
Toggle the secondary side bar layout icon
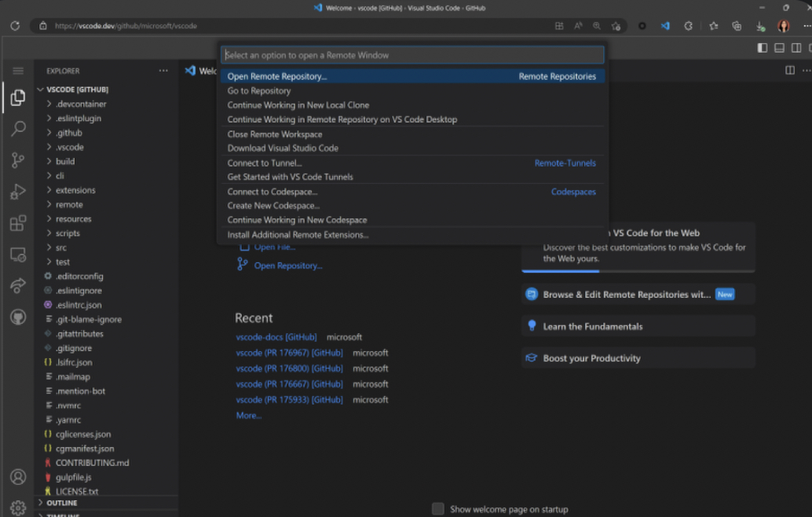click(796, 48)
